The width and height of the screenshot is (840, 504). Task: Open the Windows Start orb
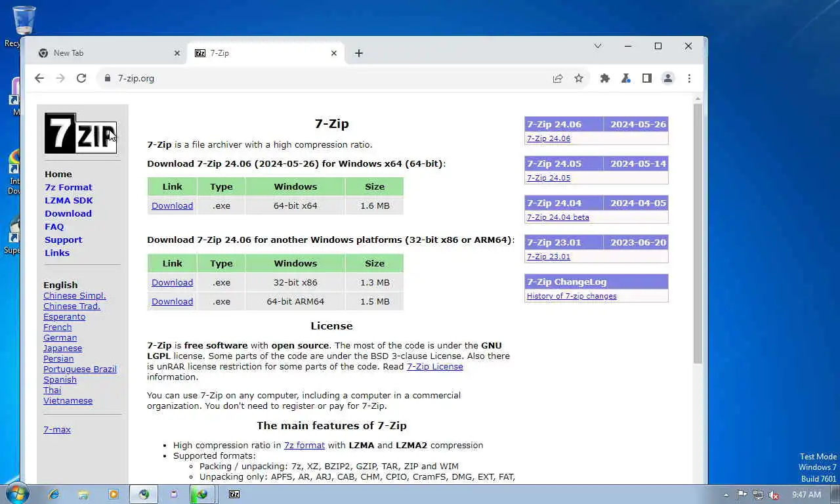tap(17, 493)
